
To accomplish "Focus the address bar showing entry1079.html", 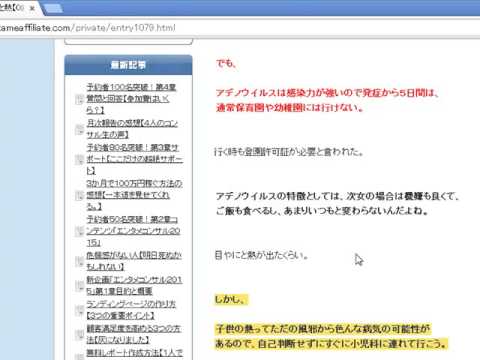I will pyautogui.click(x=233, y=28).
